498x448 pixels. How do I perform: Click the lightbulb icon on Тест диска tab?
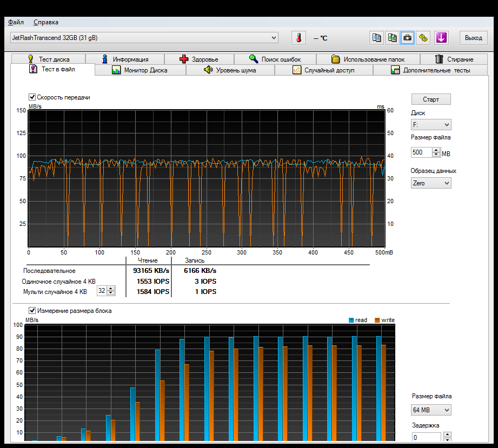point(30,59)
